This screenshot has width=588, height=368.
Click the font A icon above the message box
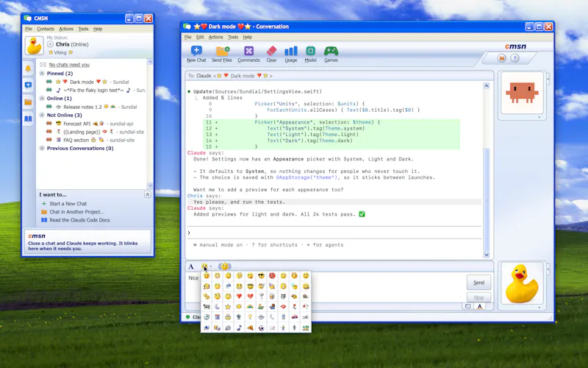tap(191, 266)
